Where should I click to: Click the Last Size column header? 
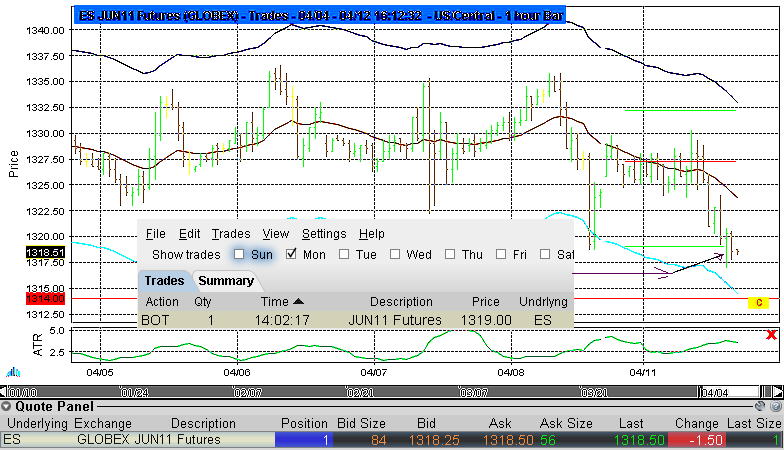point(754,424)
